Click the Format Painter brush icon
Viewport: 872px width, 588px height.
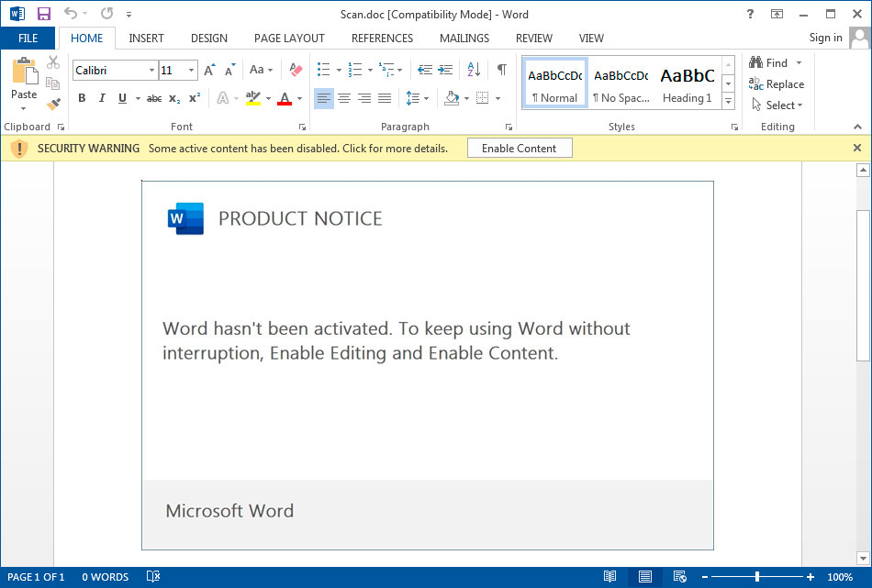tap(53, 105)
